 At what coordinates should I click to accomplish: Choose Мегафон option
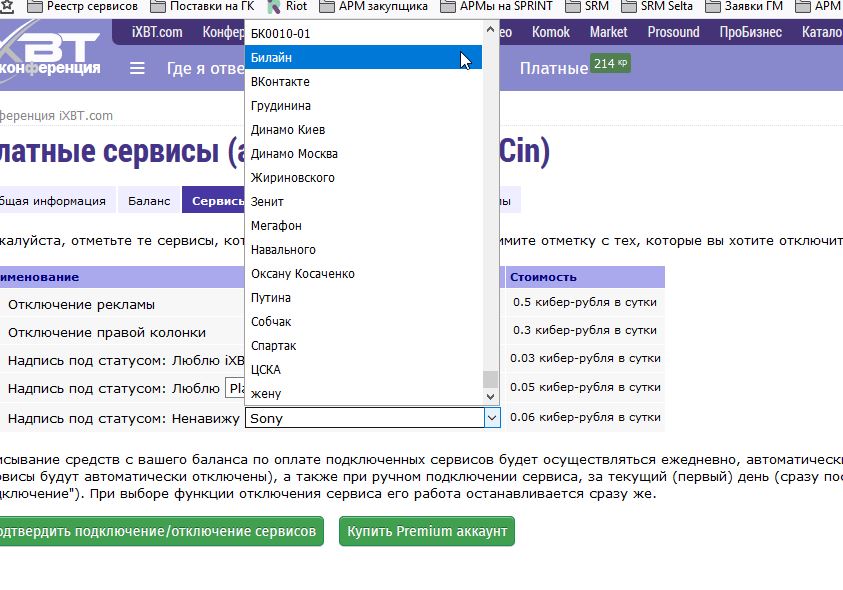point(363,226)
